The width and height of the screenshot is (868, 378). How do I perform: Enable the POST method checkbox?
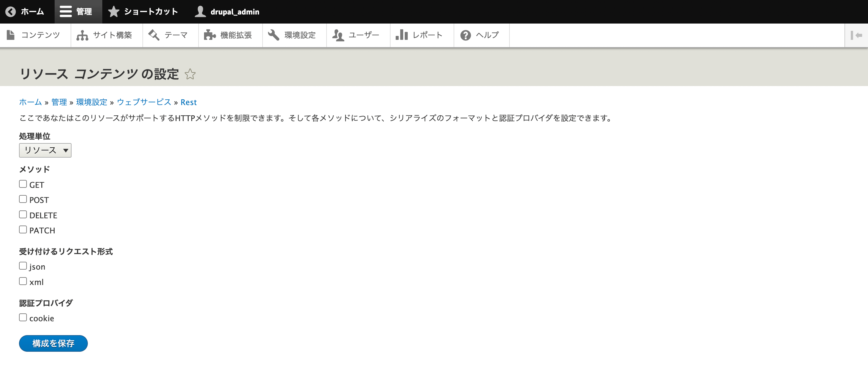pos(23,199)
